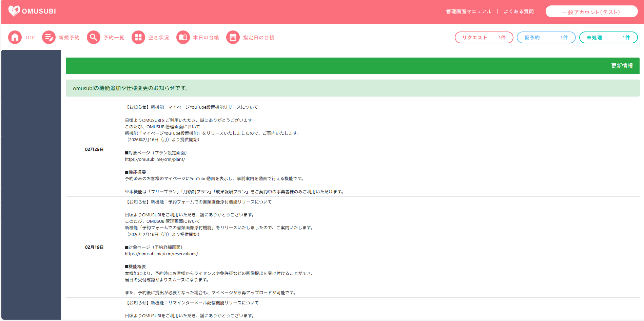The width and height of the screenshot is (644, 321).
Task: Click the calendar icon for specified-date ledger
Action: click(x=233, y=38)
